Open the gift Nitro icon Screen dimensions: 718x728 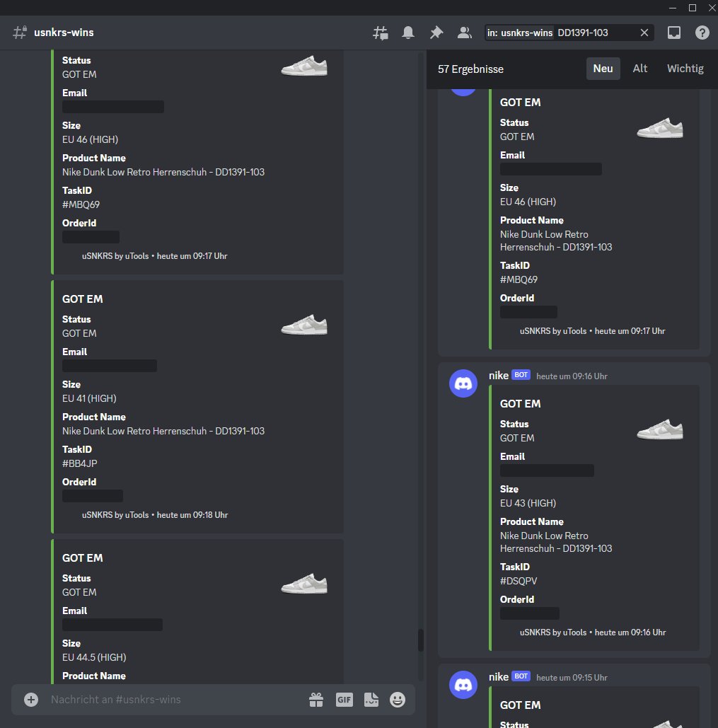[x=316, y=699]
